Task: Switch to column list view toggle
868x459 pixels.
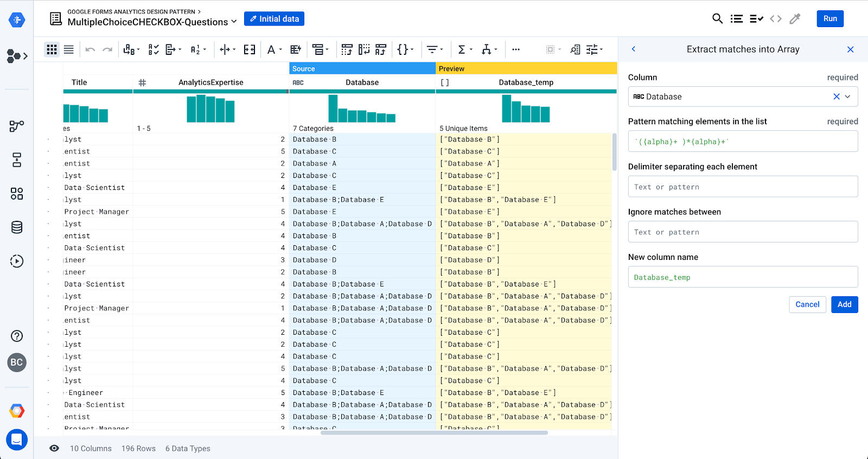Action: pos(69,50)
